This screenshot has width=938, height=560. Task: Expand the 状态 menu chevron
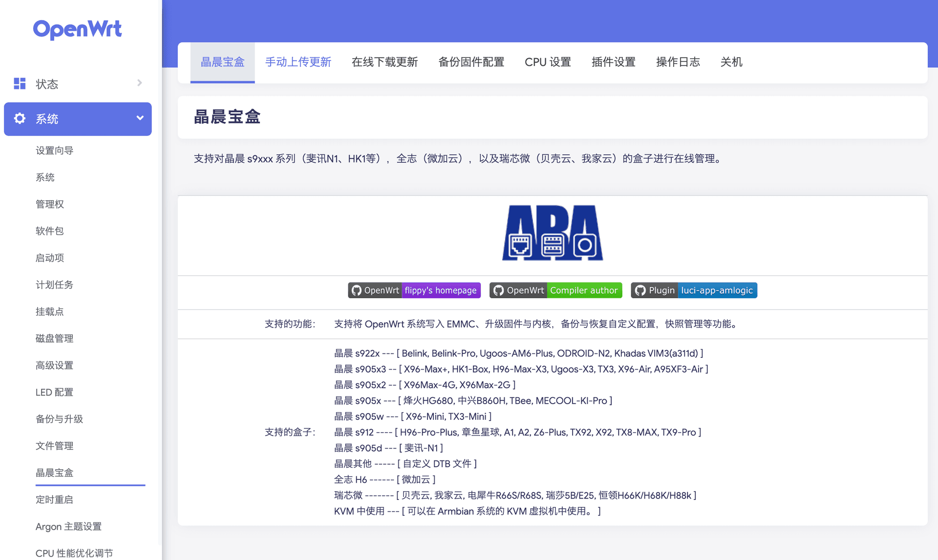[x=140, y=83]
